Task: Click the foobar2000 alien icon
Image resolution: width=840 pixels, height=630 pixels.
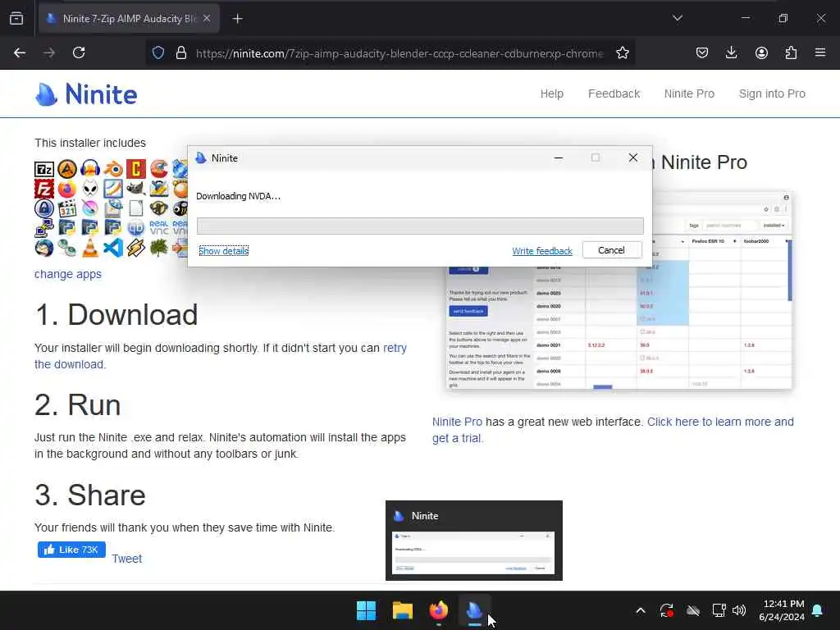Action: pyautogui.click(x=90, y=189)
